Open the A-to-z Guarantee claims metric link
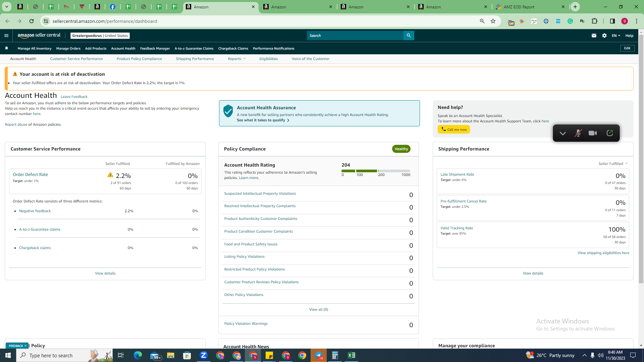Screen dimensions: 644x362 pos(40,229)
